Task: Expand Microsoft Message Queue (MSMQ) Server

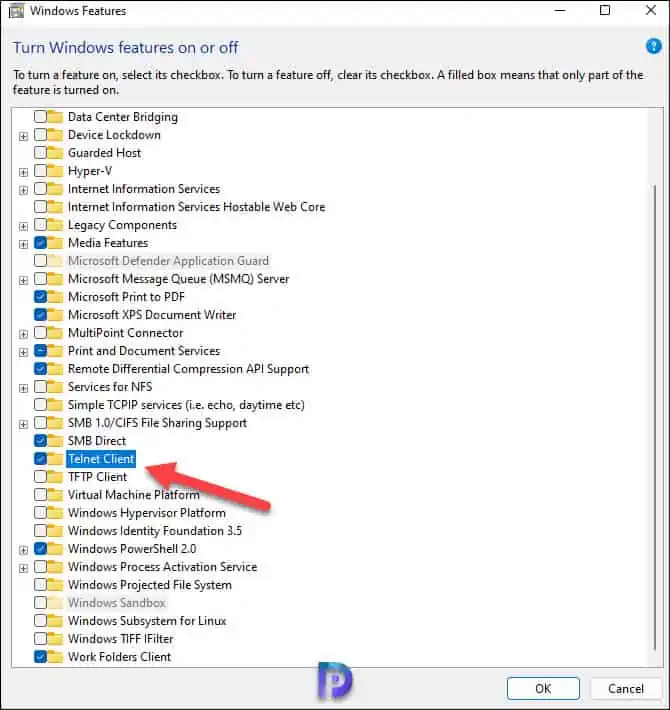Action: point(24,280)
